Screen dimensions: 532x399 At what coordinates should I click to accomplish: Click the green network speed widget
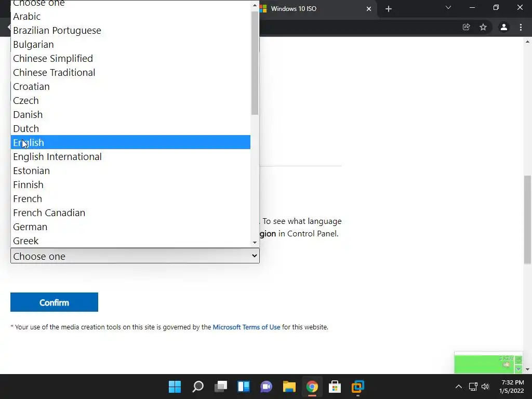(488, 363)
